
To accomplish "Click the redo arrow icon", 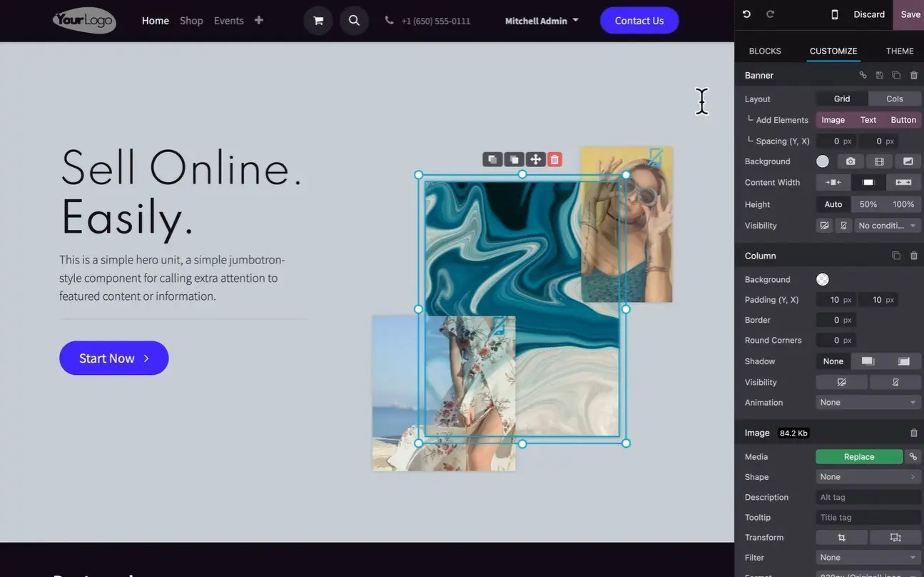I will pos(770,14).
